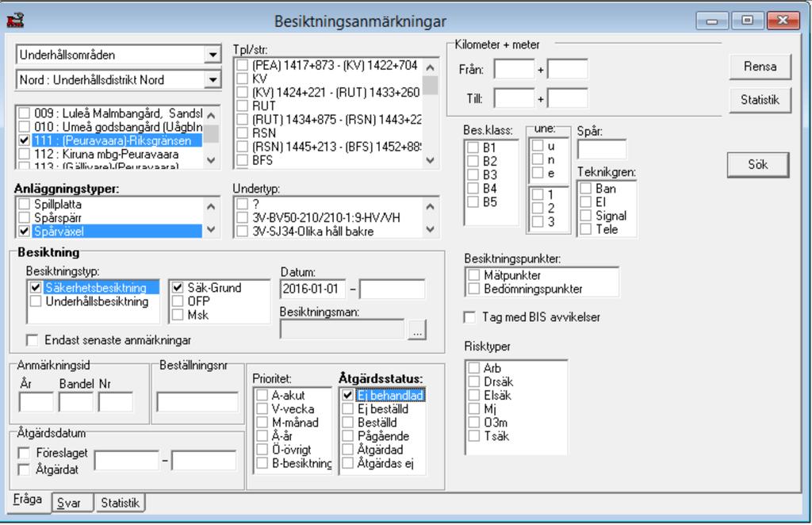Image resolution: width=812 pixels, height=525 pixels.
Task: Click down arrow of maintenance area list
Action: (211, 160)
